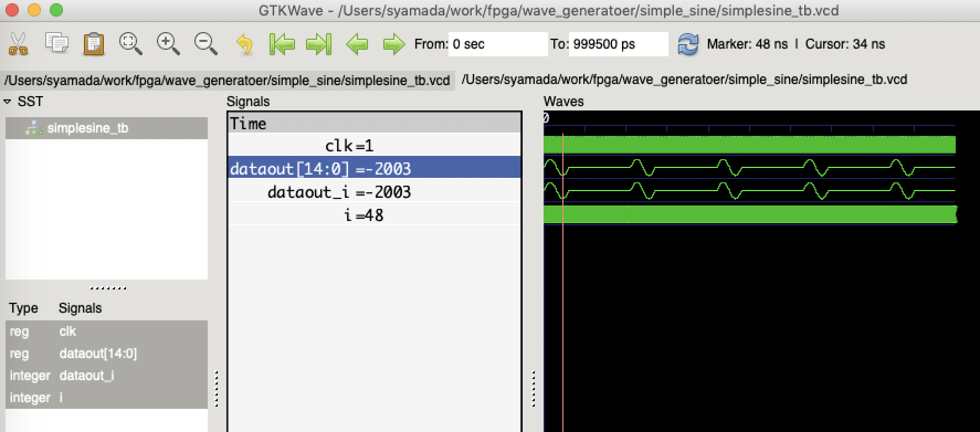Select the second simplesine_tb.vcd tab
This screenshot has height=432, width=980.
coord(684,80)
